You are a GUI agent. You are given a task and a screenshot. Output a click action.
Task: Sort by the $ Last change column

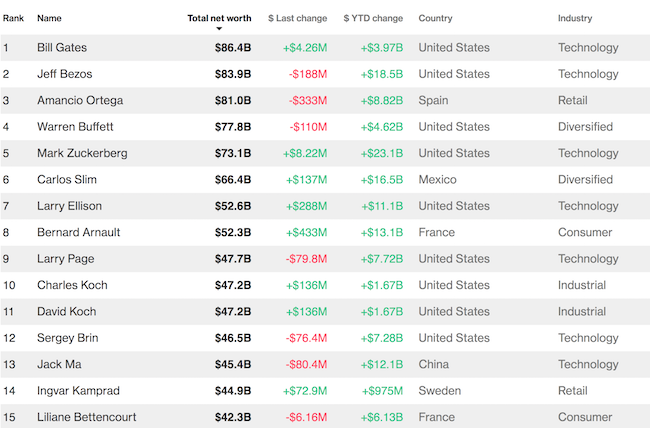[298, 18]
